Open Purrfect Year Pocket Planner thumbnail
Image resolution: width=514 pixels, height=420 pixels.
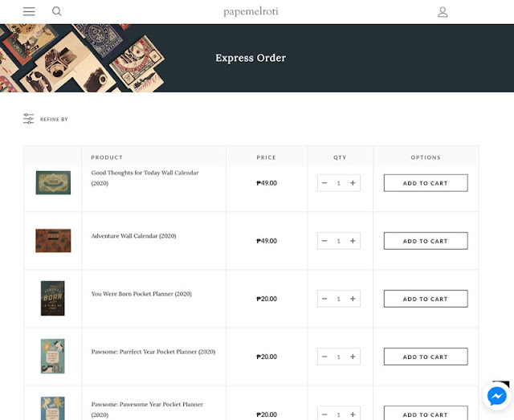tap(53, 356)
